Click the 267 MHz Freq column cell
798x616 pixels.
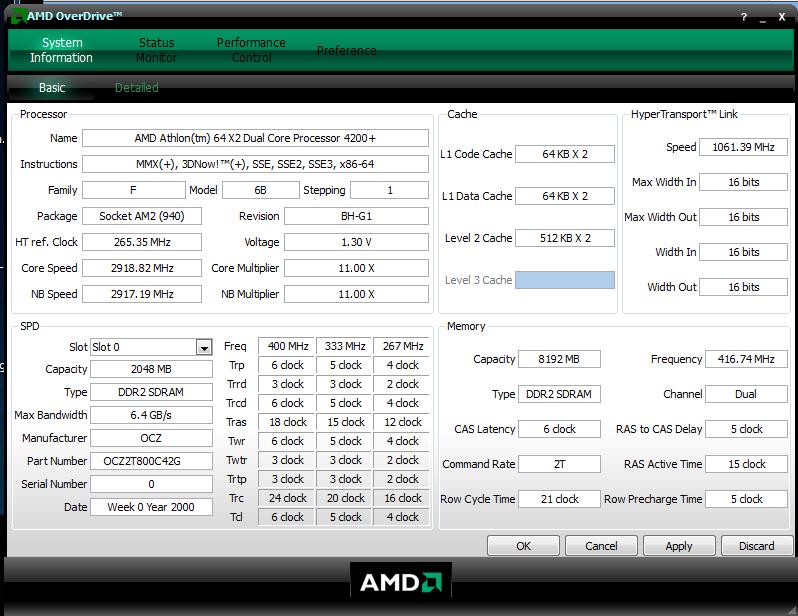[x=403, y=346]
